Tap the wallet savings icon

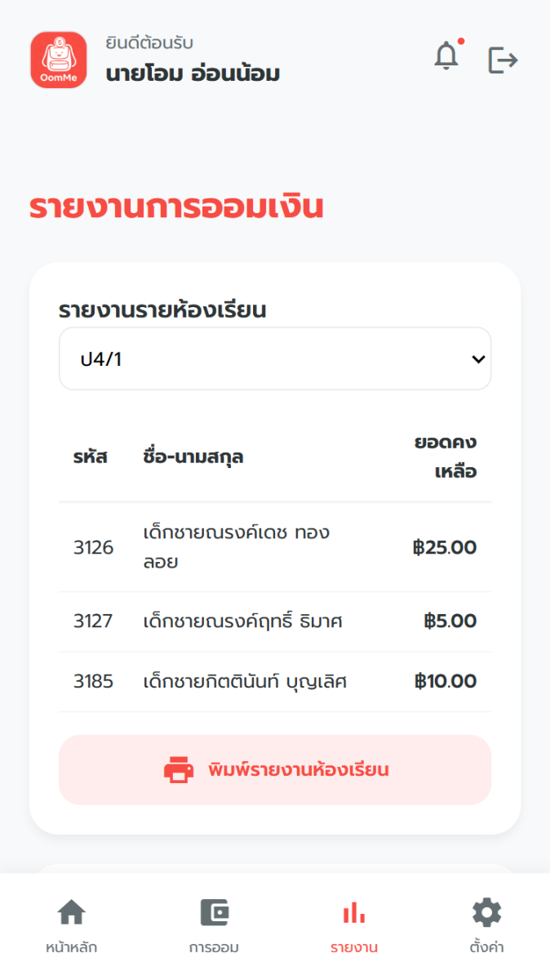coord(214,912)
